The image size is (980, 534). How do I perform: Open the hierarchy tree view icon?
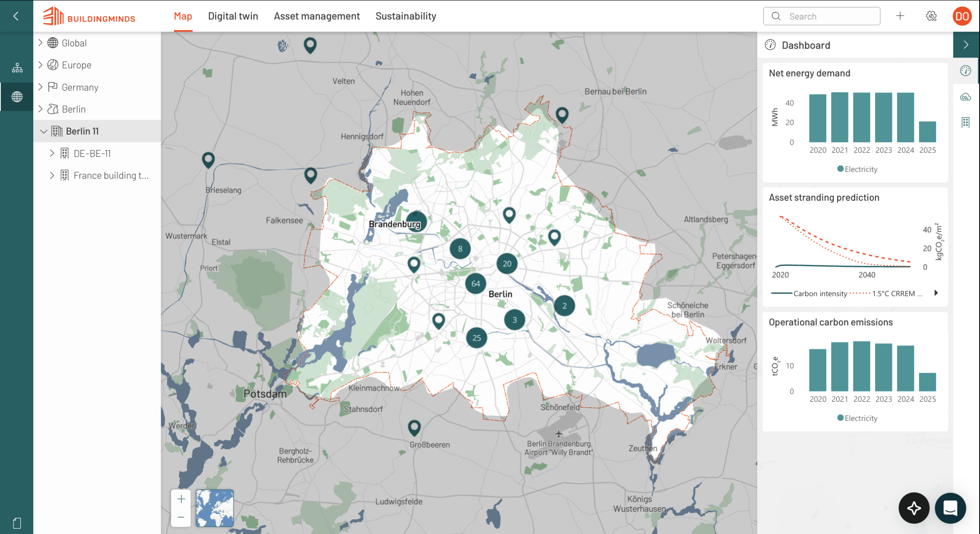pyautogui.click(x=17, y=68)
